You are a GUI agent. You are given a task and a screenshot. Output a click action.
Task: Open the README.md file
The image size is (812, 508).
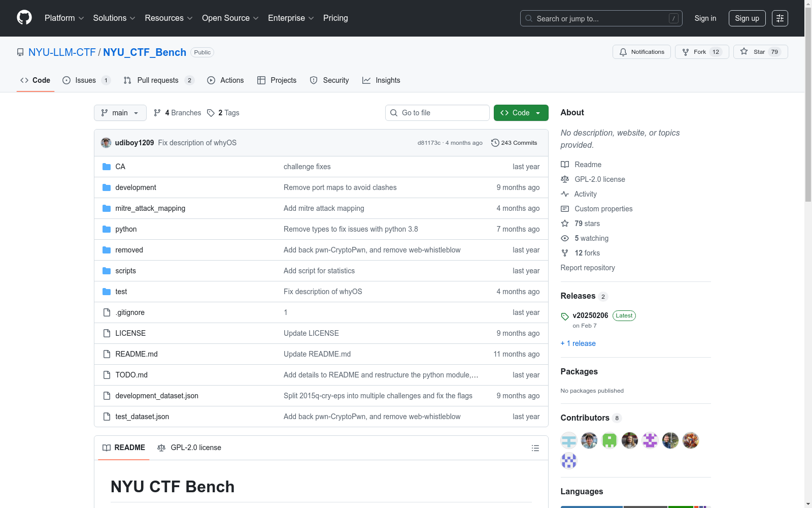[x=137, y=354]
